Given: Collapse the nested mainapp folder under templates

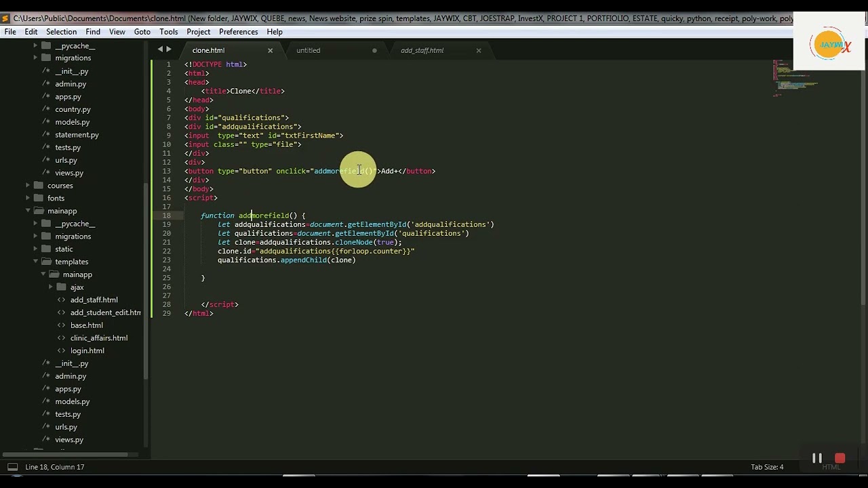Looking at the screenshot, I should coord(43,274).
